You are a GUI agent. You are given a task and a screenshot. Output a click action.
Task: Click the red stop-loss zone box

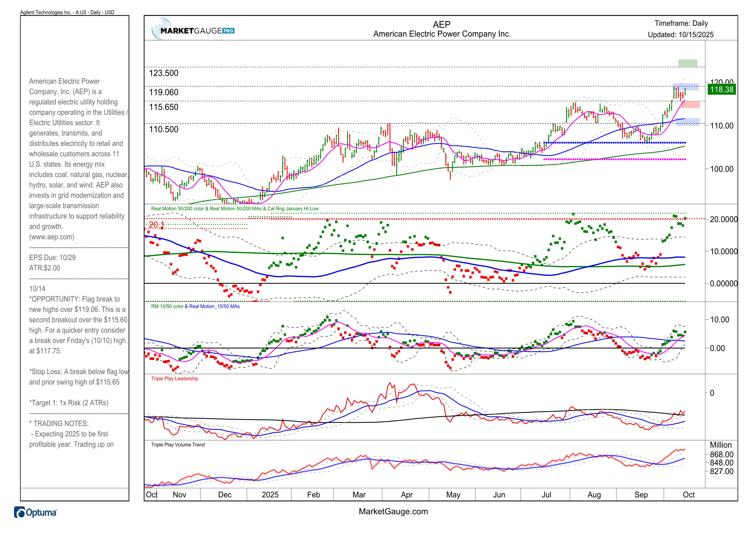(690, 104)
